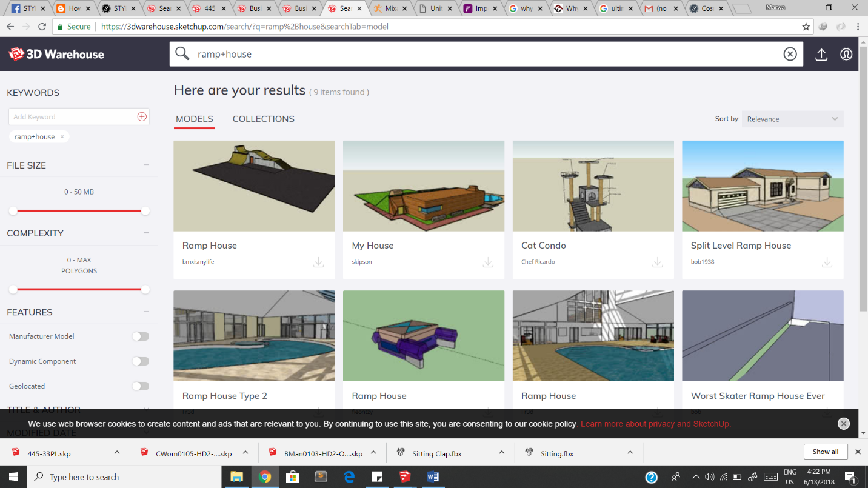This screenshot has width=868, height=488.
Task: Switch to the Facebook STY browser tab
Action: 27,8
